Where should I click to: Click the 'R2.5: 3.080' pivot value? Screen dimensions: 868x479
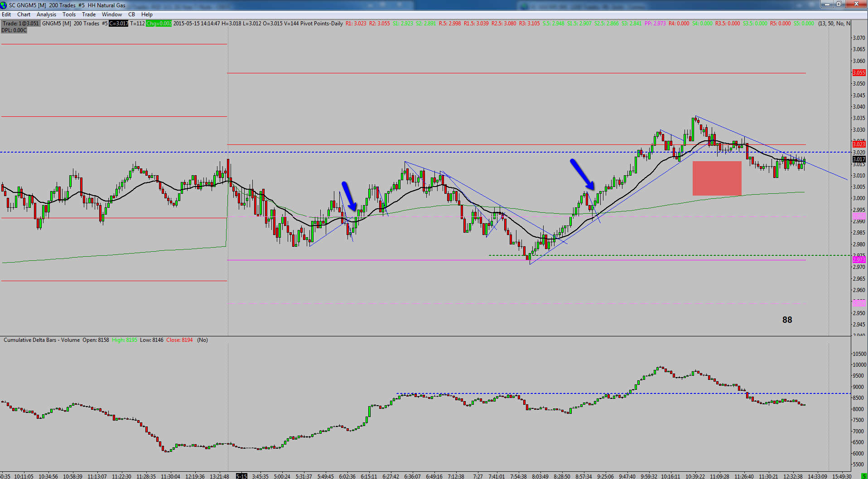[x=504, y=24]
